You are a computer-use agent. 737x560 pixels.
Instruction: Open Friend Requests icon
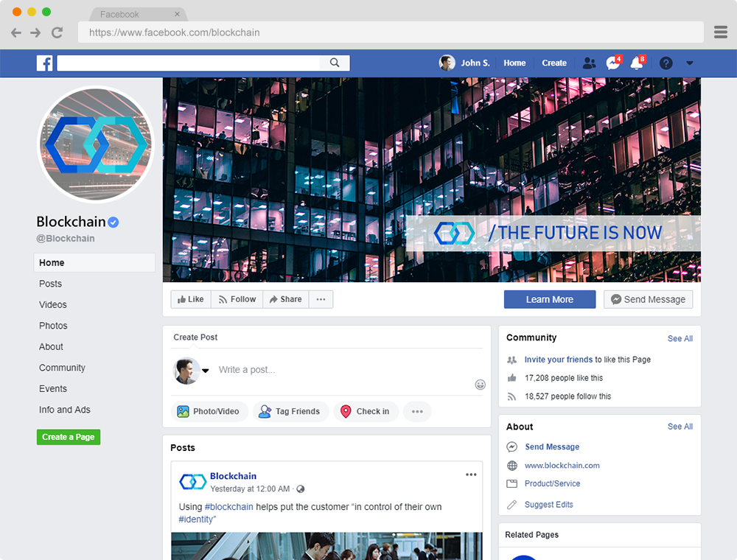click(x=589, y=63)
